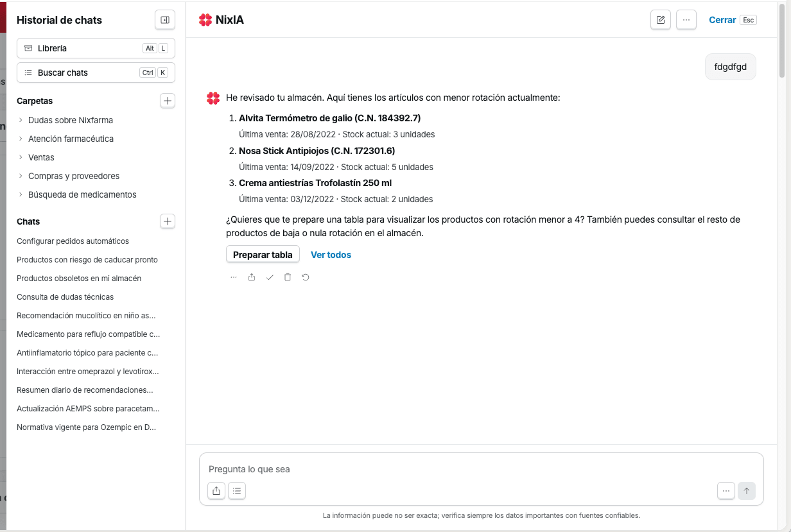Open the list icon in prompt box

click(237, 491)
